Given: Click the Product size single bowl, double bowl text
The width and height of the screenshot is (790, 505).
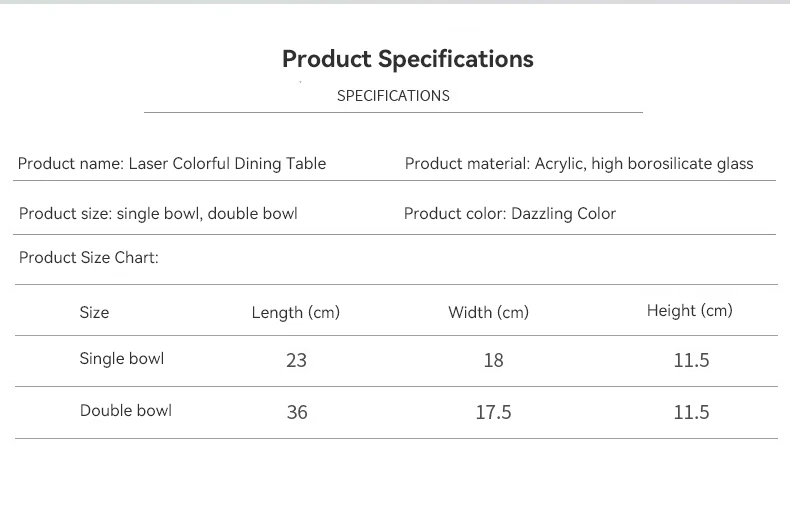Looking at the screenshot, I should click(158, 214).
